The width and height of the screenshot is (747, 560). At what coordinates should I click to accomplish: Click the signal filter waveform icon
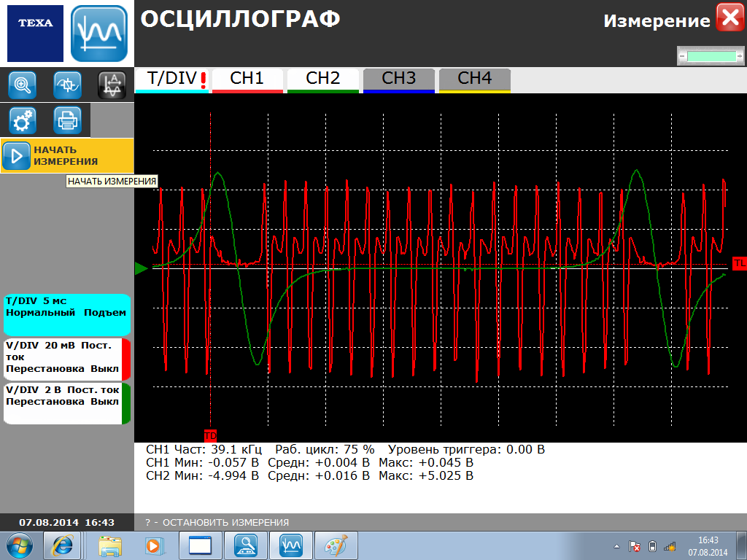[x=68, y=85]
